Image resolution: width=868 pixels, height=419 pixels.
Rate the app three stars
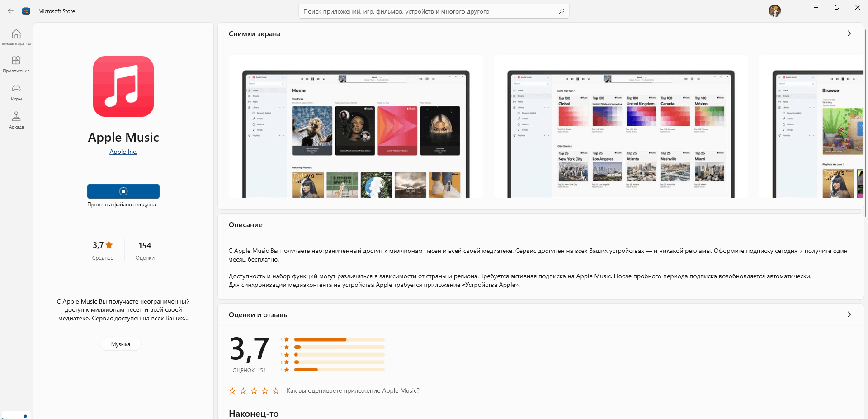(x=254, y=391)
